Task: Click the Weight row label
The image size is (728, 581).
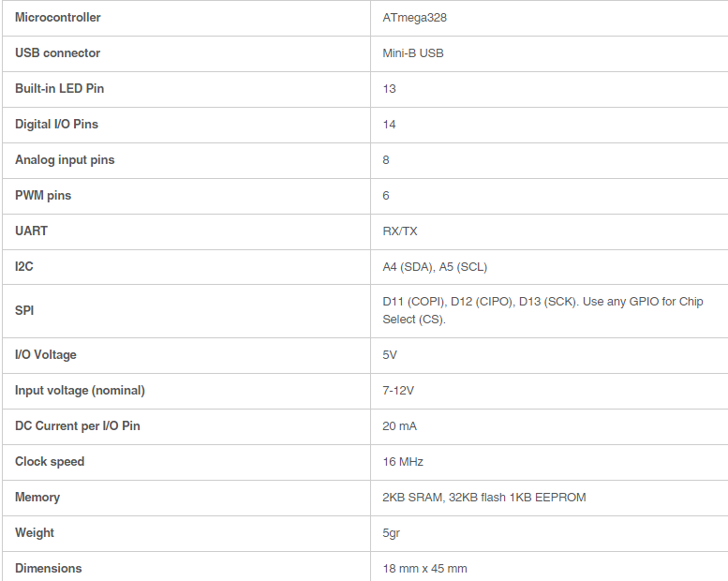Action: [x=35, y=533]
